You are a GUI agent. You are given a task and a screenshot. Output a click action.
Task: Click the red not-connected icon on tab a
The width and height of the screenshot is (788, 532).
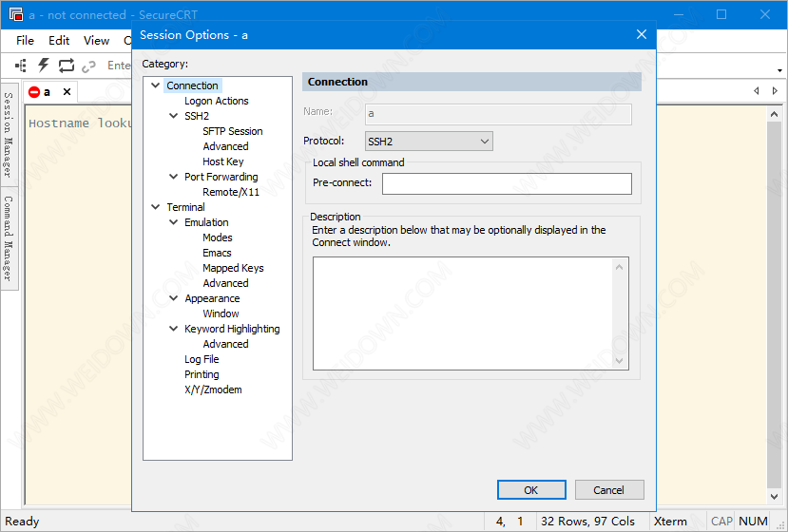point(34,92)
